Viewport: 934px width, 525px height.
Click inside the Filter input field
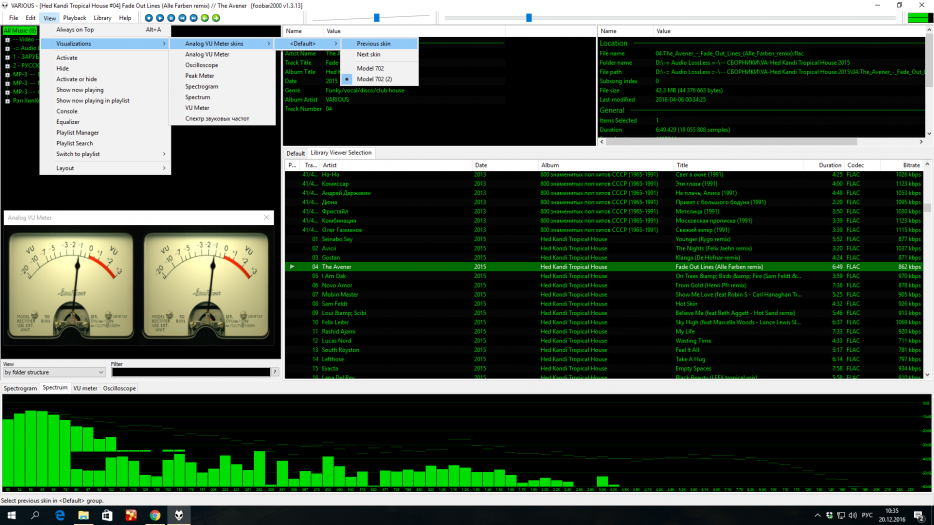[188, 372]
